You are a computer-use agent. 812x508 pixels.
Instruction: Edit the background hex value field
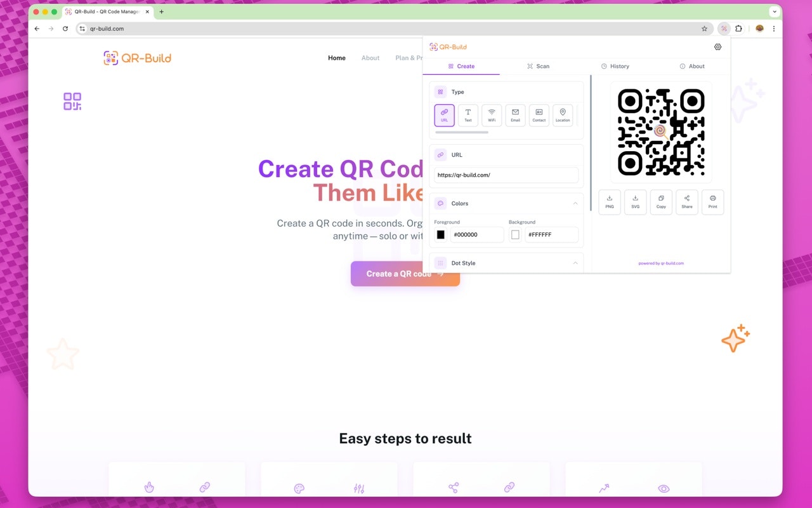click(551, 235)
